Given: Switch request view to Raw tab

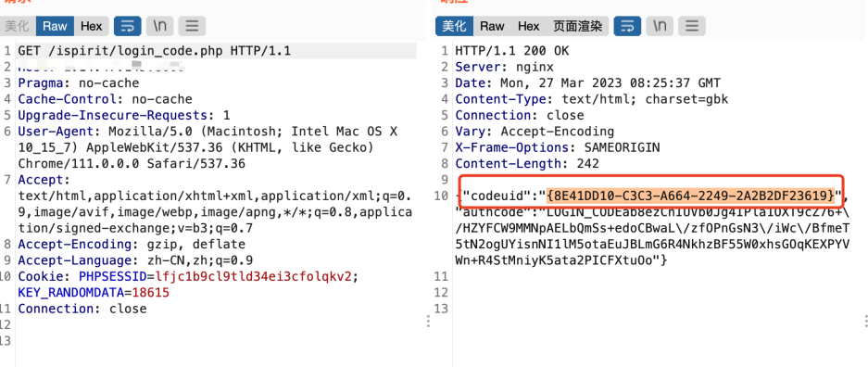Looking at the screenshot, I should [55, 26].
